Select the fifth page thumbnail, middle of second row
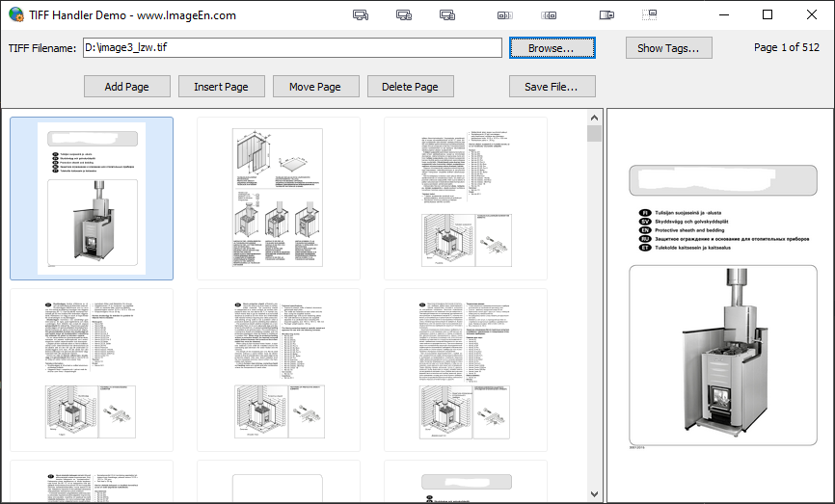This screenshot has height=504, width=835. [x=279, y=370]
